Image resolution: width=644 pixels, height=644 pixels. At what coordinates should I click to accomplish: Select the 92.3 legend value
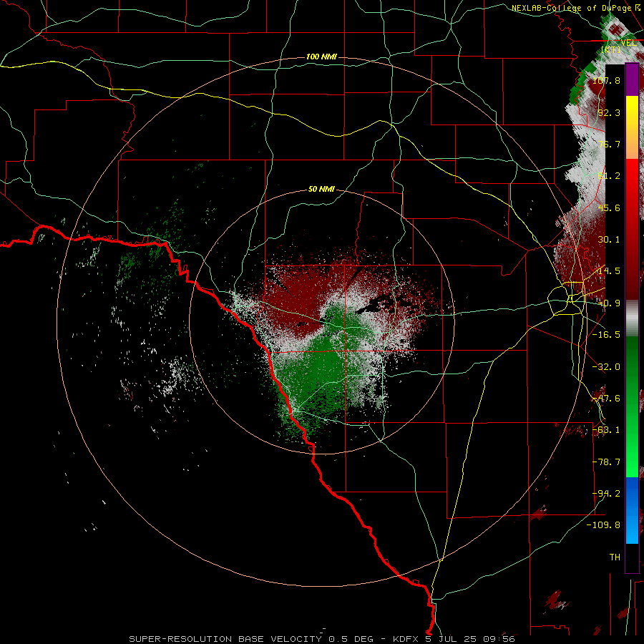[609, 112]
